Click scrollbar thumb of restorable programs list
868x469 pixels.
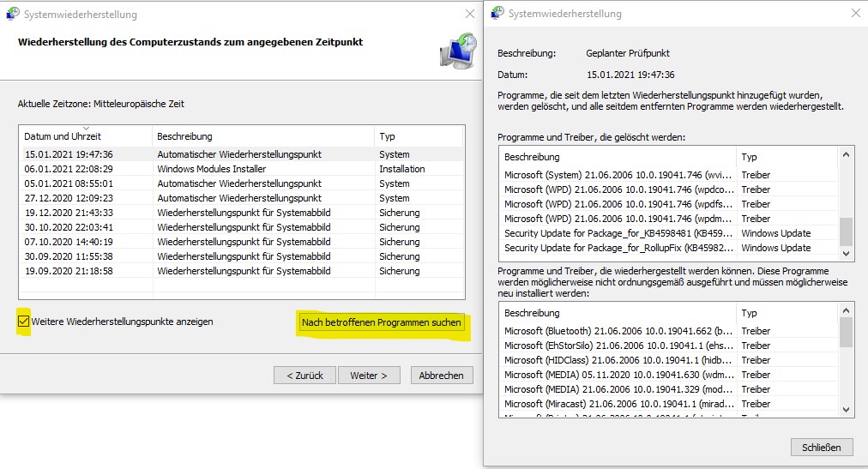[x=846, y=332]
